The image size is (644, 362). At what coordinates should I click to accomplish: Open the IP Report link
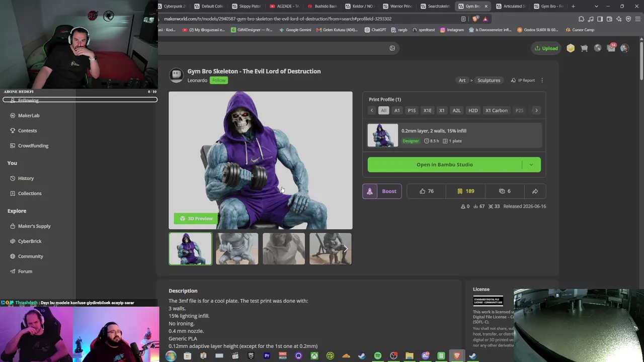click(523, 80)
